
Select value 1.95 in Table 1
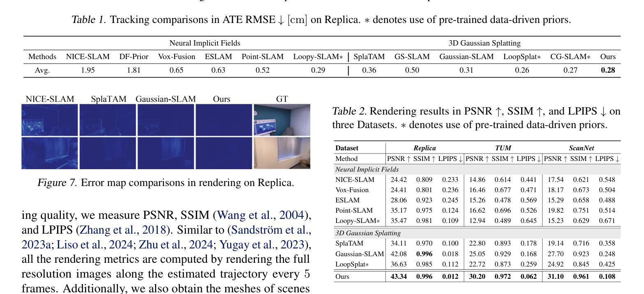click(x=88, y=70)
